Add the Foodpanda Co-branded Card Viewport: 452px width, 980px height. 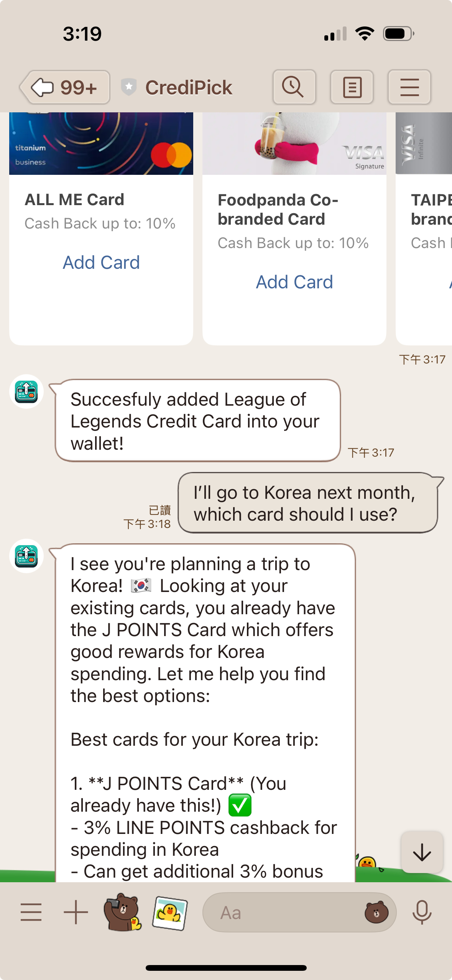point(294,282)
